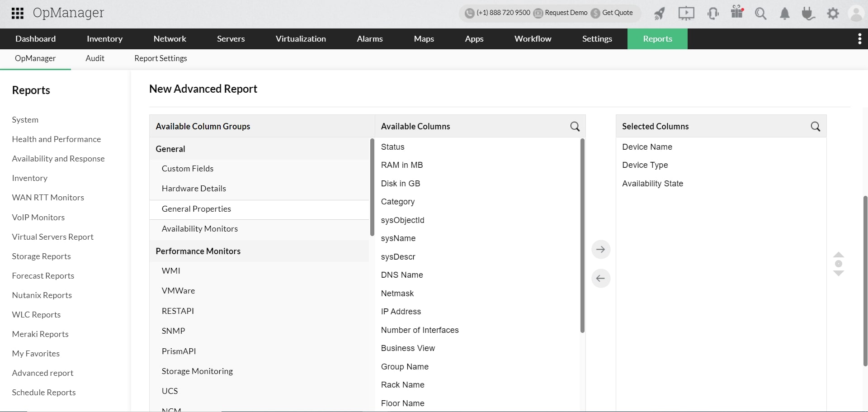Screen dimensions: 868x412
Task: Select Storage Reports in the sidebar
Action: tap(42, 256)
